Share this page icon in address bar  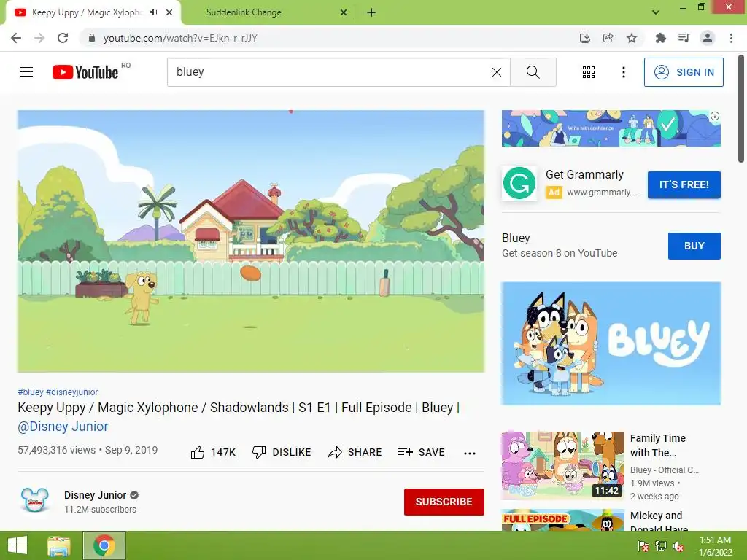click(608, 38)
